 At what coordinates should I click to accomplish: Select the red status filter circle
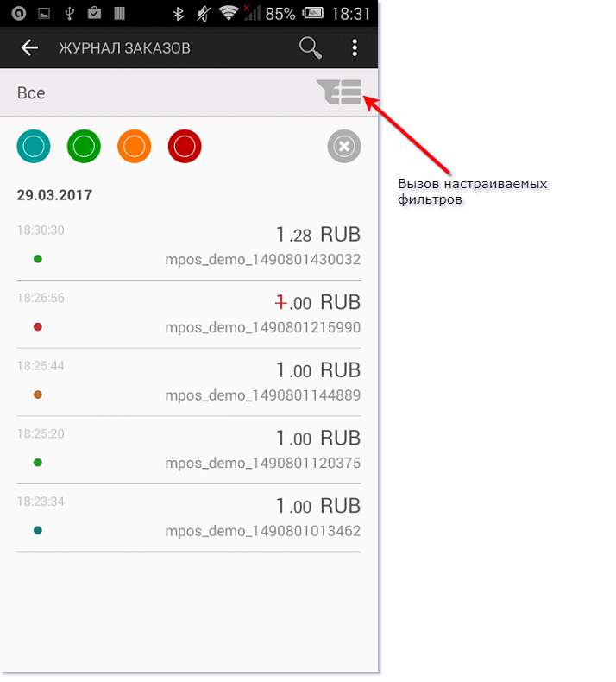pos(185,146)
